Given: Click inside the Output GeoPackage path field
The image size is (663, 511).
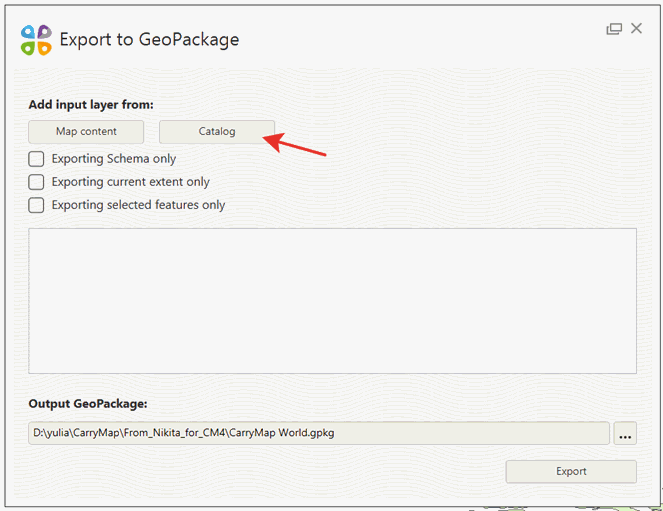Looking at the screenshot, I should pyautogui.click(x=319, y=433).
